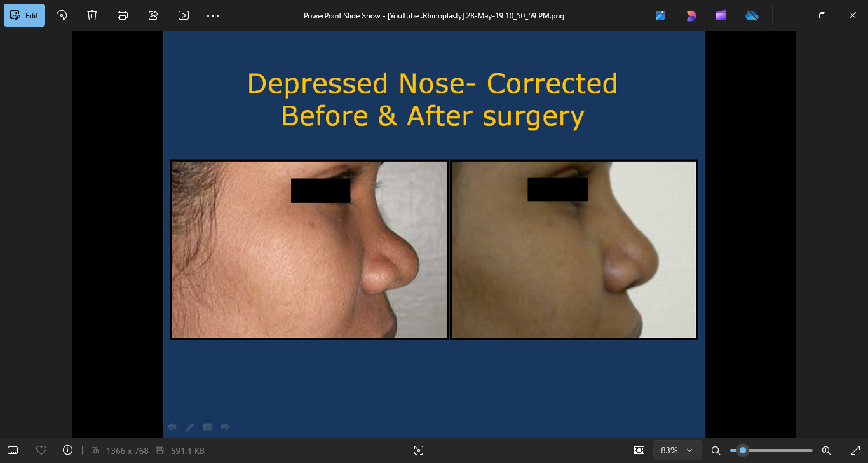Image resolution: width=868 pixels, height=463 pixels.
Task: Launch Microsoft Designer from the top bar
Action: [x=691, y=15]
